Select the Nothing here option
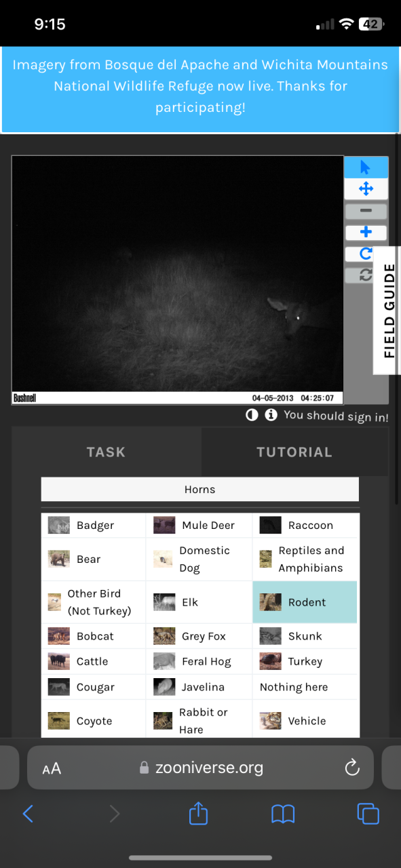Viewport: 401px width, 868px height. [x=305, y=687]
